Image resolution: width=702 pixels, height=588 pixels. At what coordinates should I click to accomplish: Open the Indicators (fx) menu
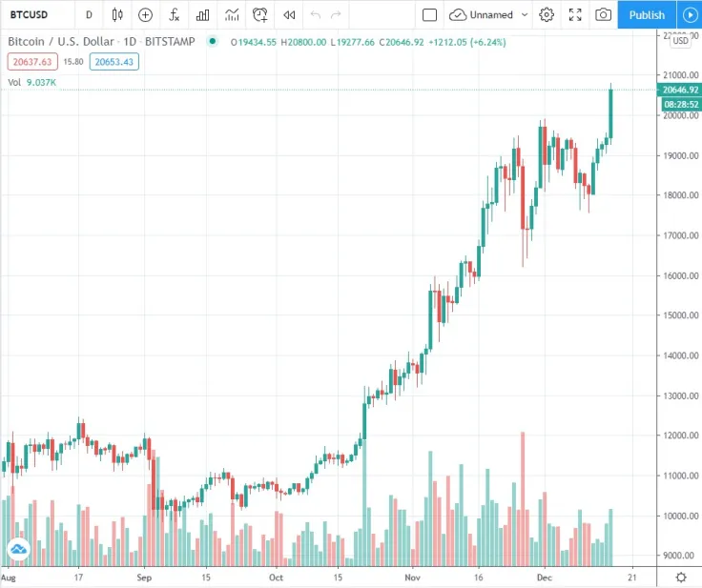(x=175, y=15)
